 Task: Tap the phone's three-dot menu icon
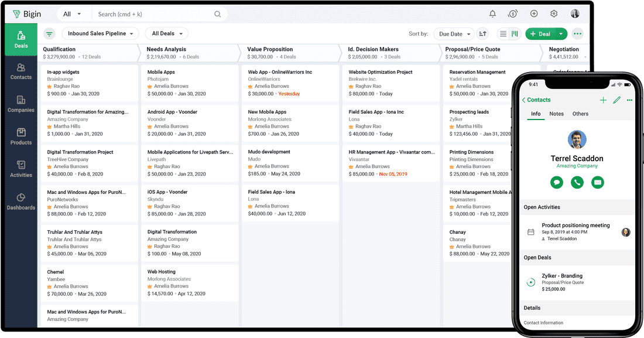pyautogui.click(x=629, y=100)
